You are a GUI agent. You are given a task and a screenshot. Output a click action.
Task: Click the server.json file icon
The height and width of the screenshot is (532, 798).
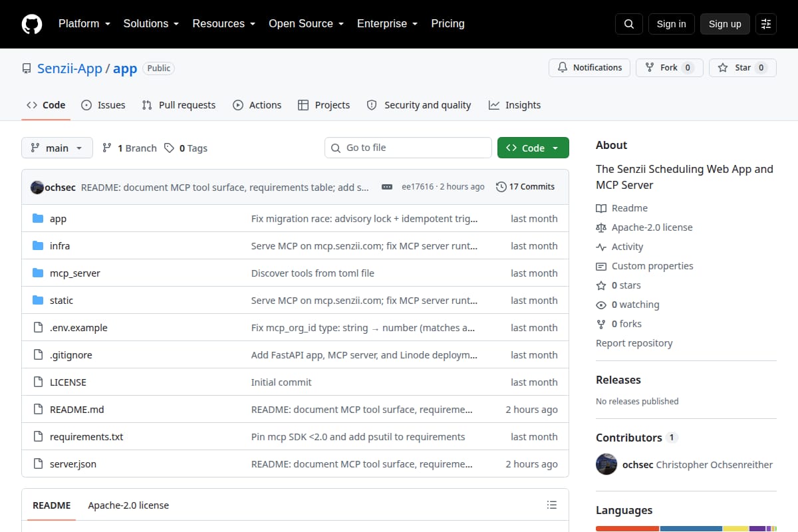click(38, 464)
